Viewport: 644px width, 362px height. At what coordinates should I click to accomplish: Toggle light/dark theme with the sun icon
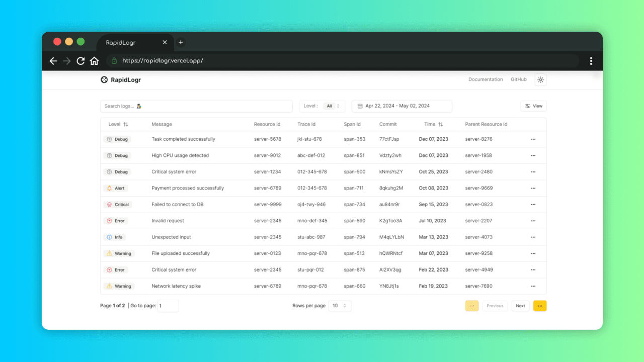click(540, 79)
